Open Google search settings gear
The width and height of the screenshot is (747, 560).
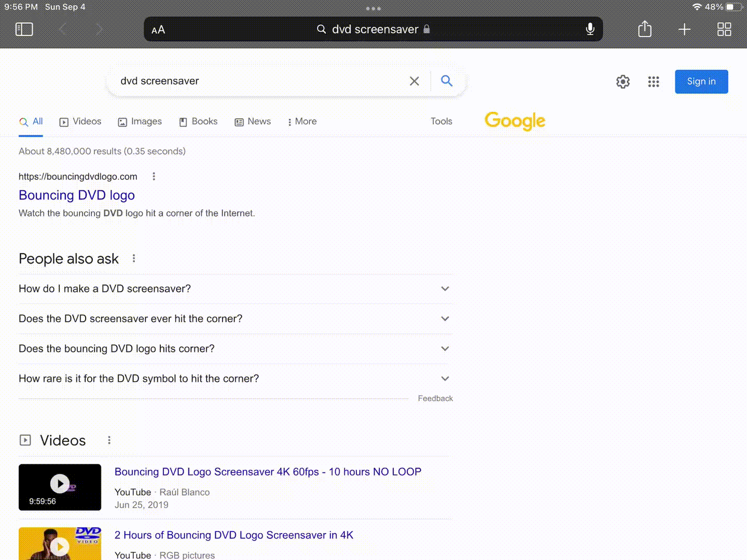(x=622, y=81)
